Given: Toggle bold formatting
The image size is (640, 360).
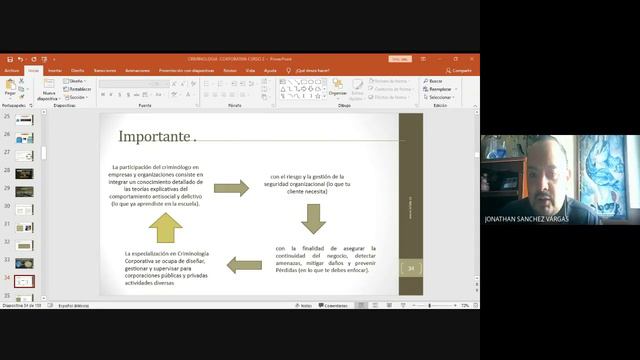Looking at the screenshot, I should [x=103, y=95].
